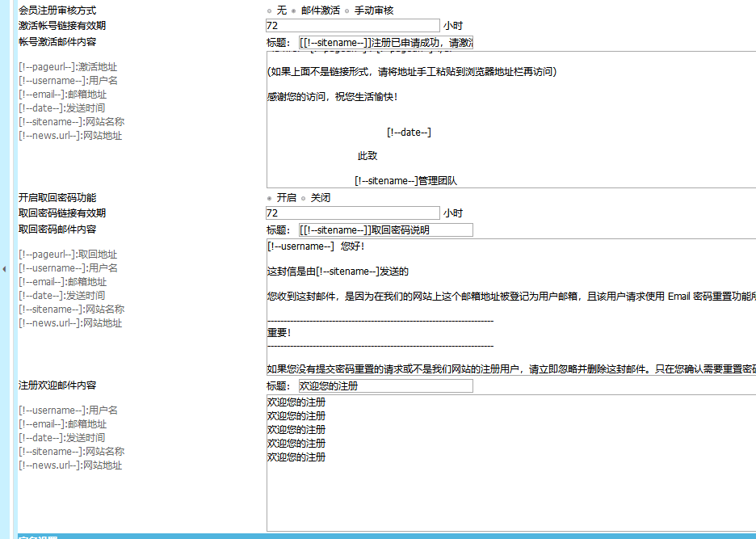Disable password retrieval with 关闭 radio

click(304, 198)
